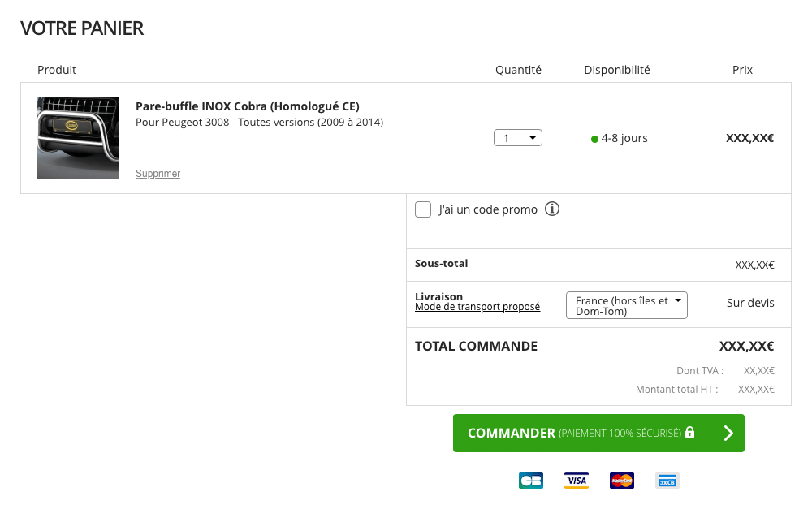Viewport: 812px width, 509px height.
Task: Click the CB card payment icon
Action: coord(531,481)
